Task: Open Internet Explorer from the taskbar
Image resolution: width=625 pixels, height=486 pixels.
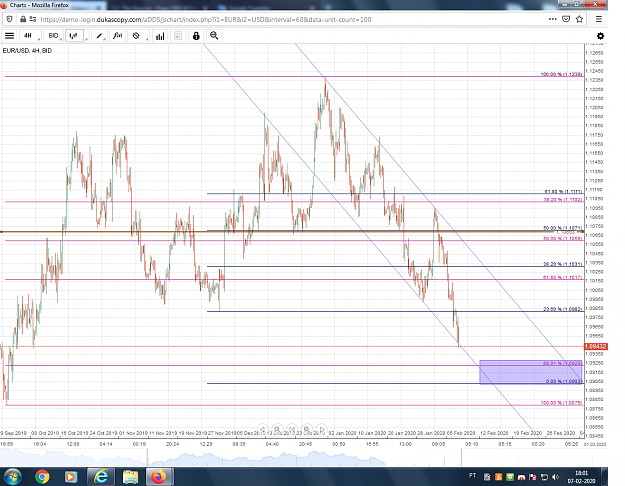Action: (x=100, y=476)
